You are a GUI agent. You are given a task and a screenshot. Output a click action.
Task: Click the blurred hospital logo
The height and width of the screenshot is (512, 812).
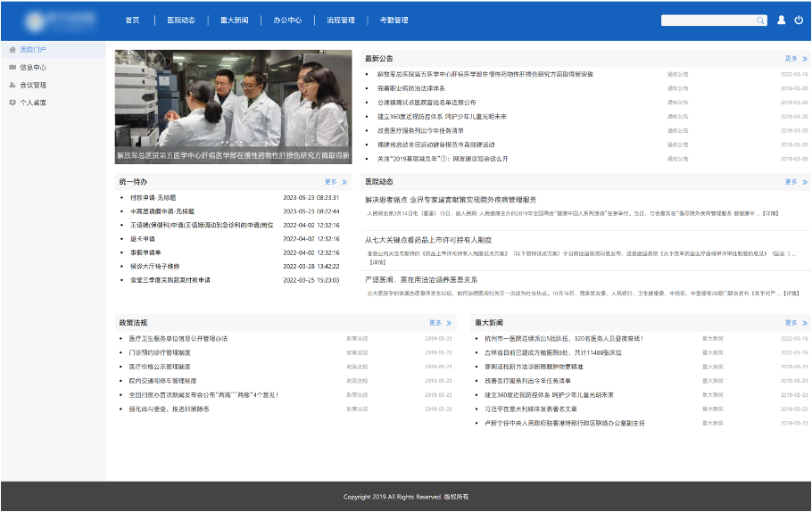click(x=60, y=21)
